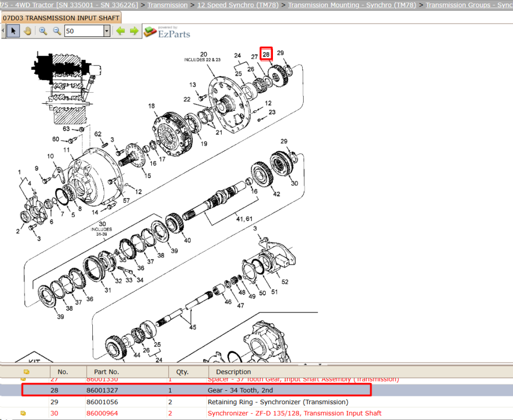Click callout 18 in the diagram
This screenshot has width=513, height=420.
[x=151, y=106]
